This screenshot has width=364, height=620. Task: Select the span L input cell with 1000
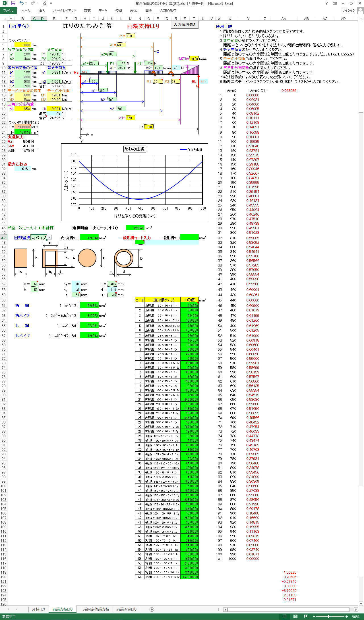tap(23, 45)
